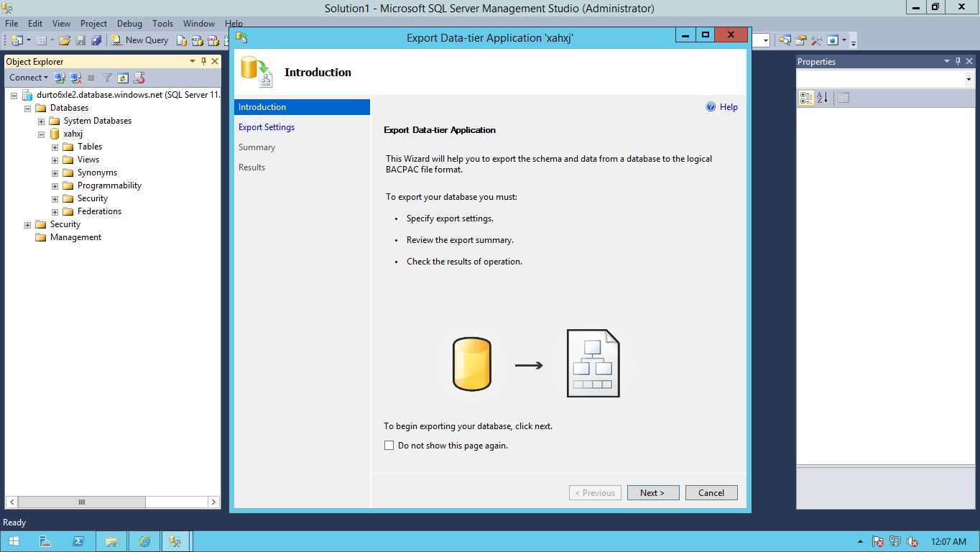This screenshot has height=552, width=980.
Task: Click the tools wrench-and-screwdriver toolbar icon
Action: click(x=817, y=40)
